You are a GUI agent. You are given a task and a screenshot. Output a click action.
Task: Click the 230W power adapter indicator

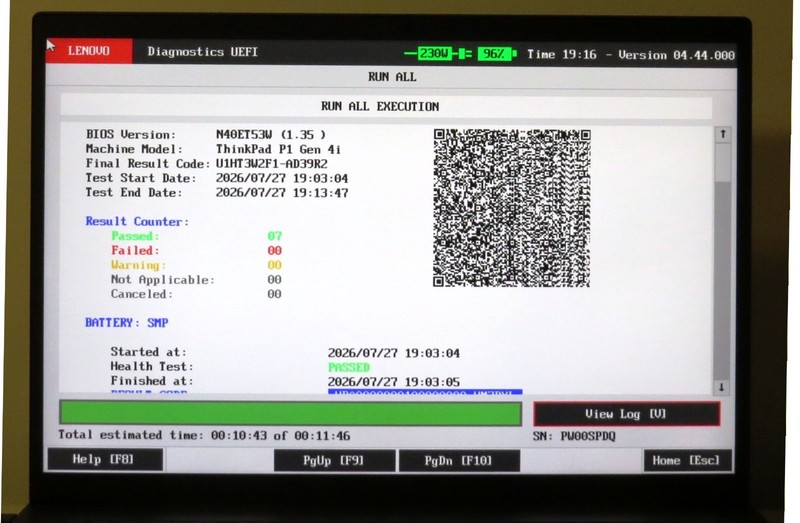point(434,53)
